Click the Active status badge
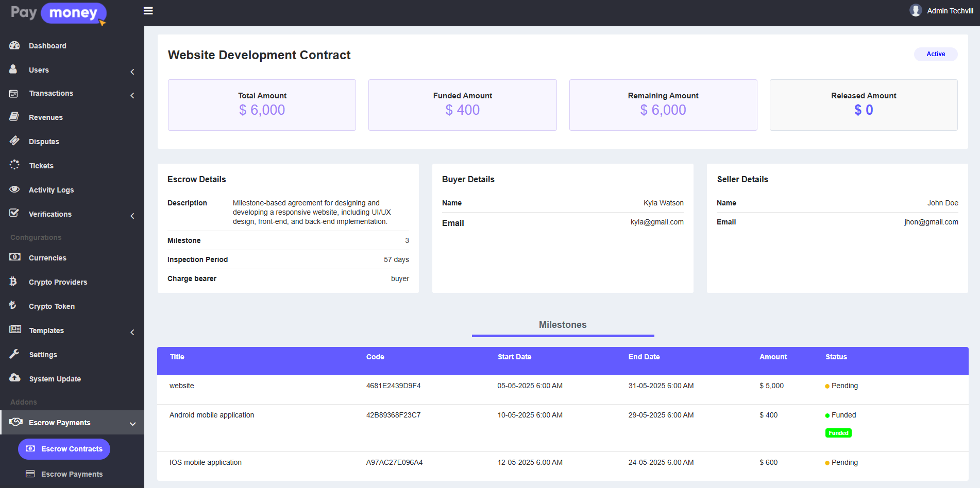This screenshot has width=980, height=488. tap(936, 54)
